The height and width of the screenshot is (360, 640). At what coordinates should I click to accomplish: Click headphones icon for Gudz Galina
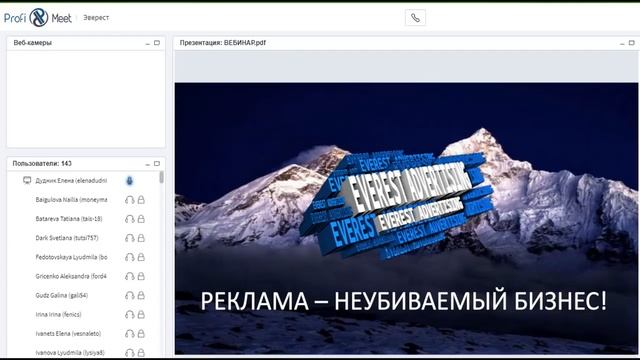129,295
